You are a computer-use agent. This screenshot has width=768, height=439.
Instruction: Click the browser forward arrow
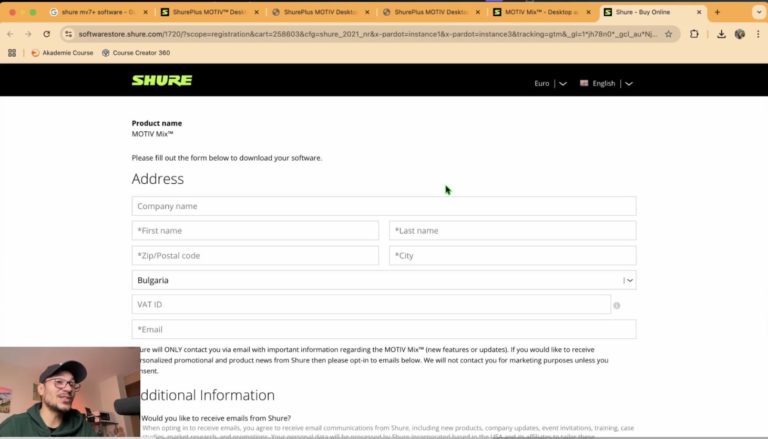(28, 34)
